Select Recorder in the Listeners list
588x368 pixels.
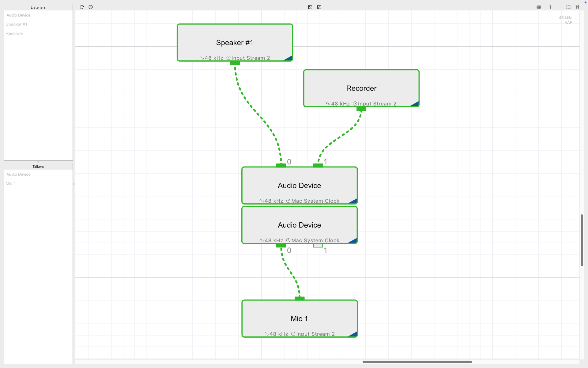[x=14, y=33]
